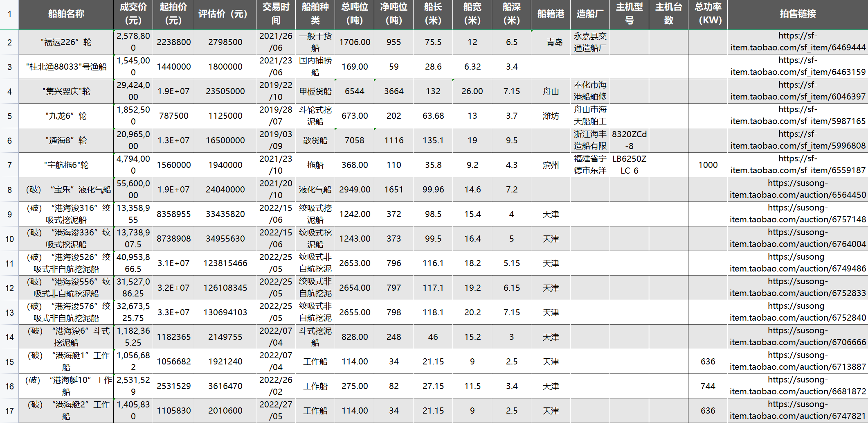This screenshot has height=423, width=868.
Task: Open the auction link ending 6764004
Action: 798,238
